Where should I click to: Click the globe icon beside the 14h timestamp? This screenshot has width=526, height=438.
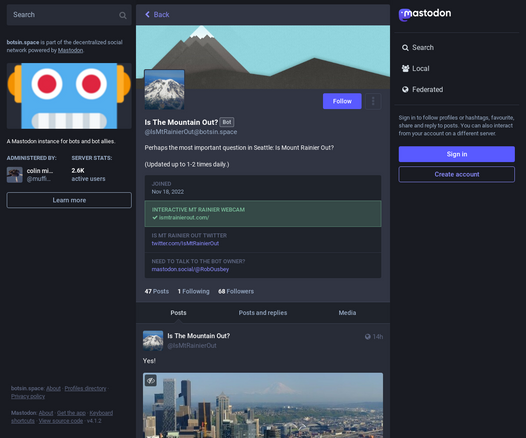368,337
